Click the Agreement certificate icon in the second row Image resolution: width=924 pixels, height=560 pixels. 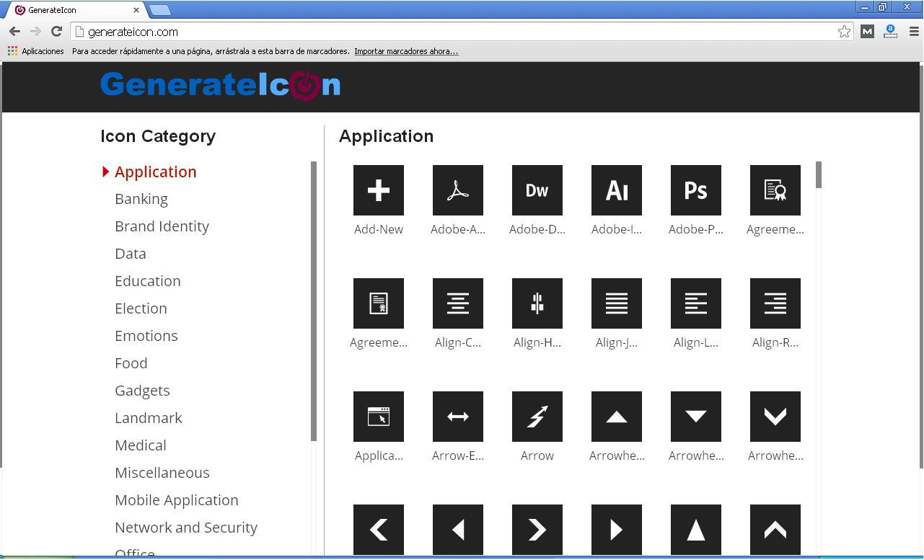click(379, 303)
